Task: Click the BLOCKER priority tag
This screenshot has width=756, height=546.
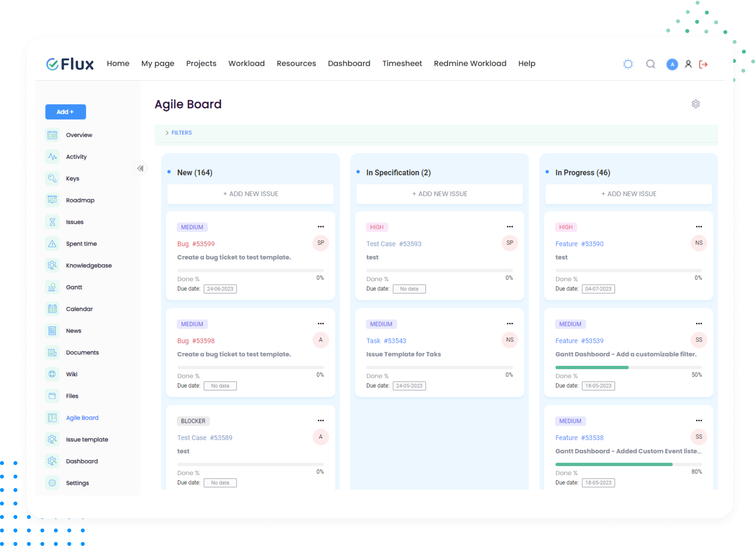Action: [193, 421]
